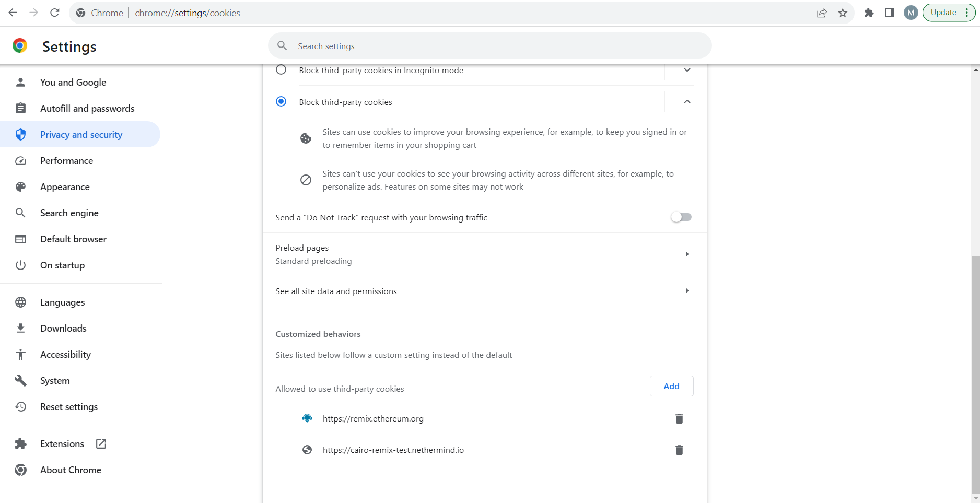Click the page vertical scrollbar thumb

coord(975,373)
